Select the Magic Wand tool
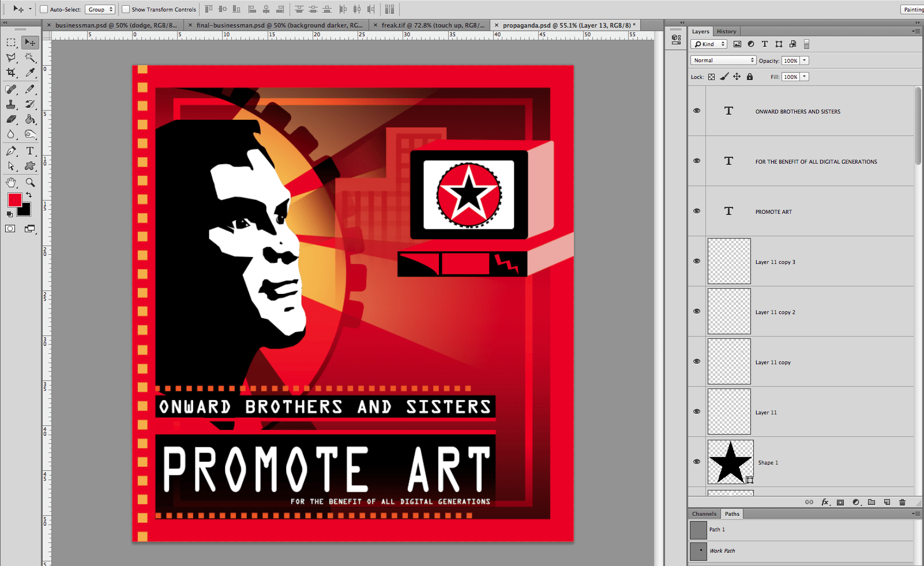Viewport: 924px width, 566px height. tap(30, 58)
